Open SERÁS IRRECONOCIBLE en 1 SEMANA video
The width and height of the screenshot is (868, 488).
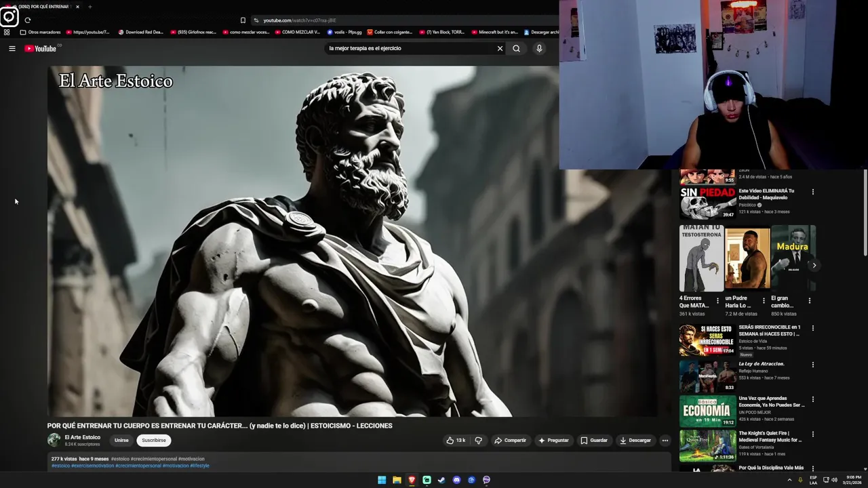tap(707, 340)
